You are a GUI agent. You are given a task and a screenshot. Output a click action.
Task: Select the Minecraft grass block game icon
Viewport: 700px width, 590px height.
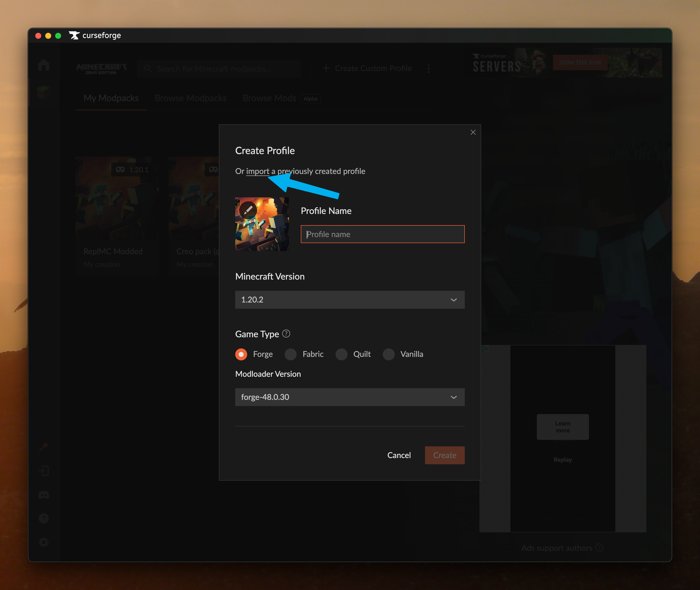[x=44, y=92]
